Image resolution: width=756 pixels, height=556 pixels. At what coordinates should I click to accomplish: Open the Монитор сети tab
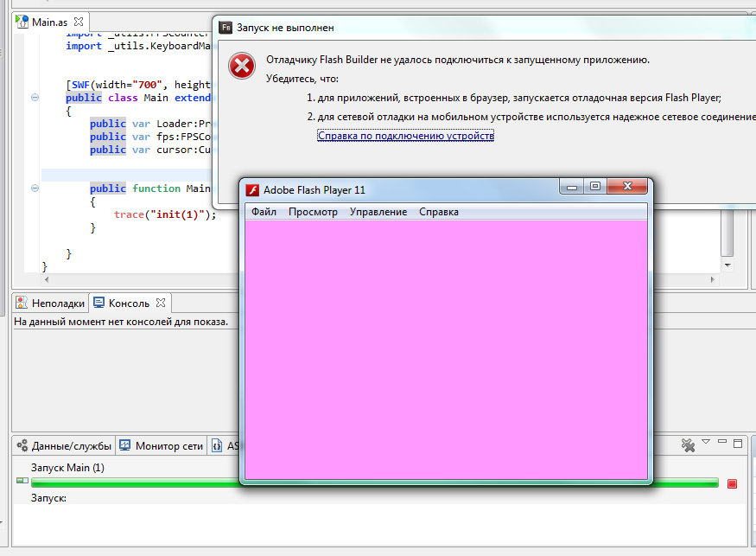(162, 446)
